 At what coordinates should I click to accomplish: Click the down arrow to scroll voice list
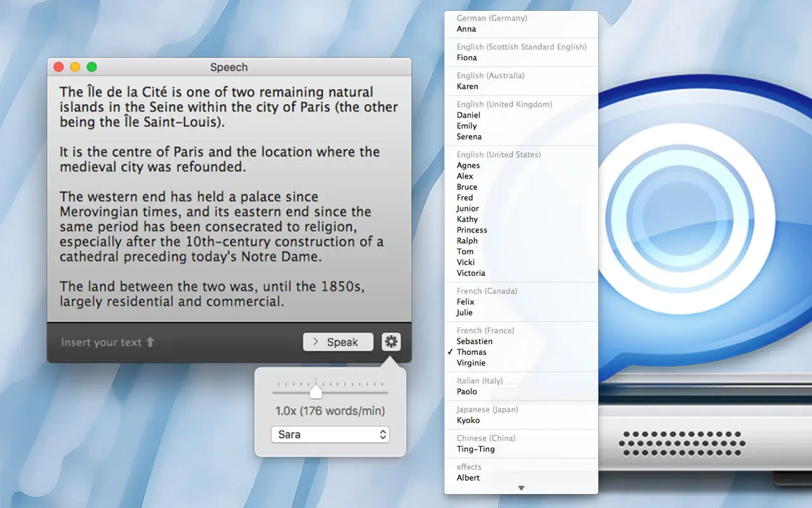(x=521, y=488)
